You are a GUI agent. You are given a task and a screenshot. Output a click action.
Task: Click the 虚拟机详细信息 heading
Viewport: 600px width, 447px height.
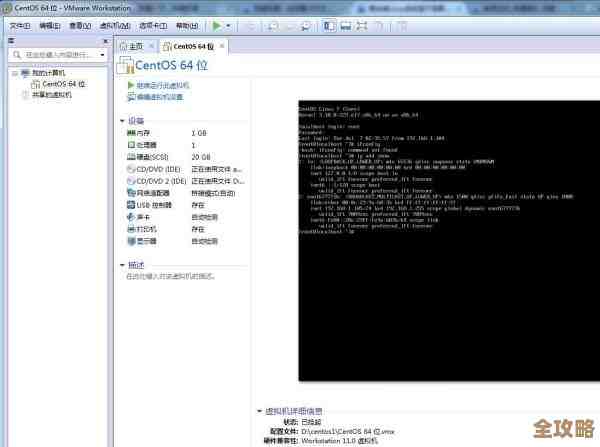(x=294, y=411)
